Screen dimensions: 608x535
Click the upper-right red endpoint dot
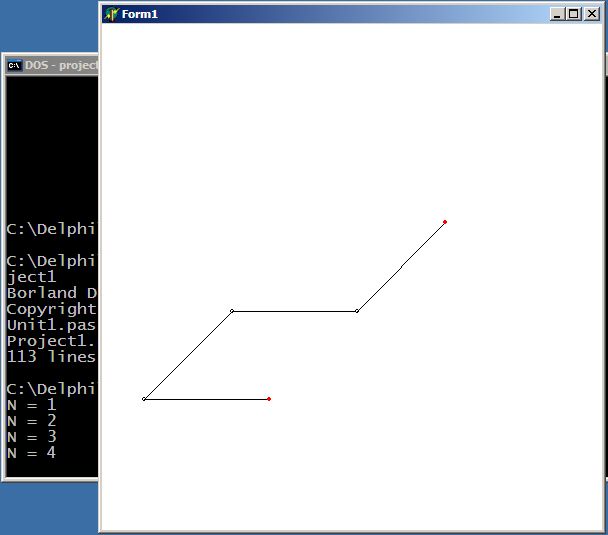[444, 222]
